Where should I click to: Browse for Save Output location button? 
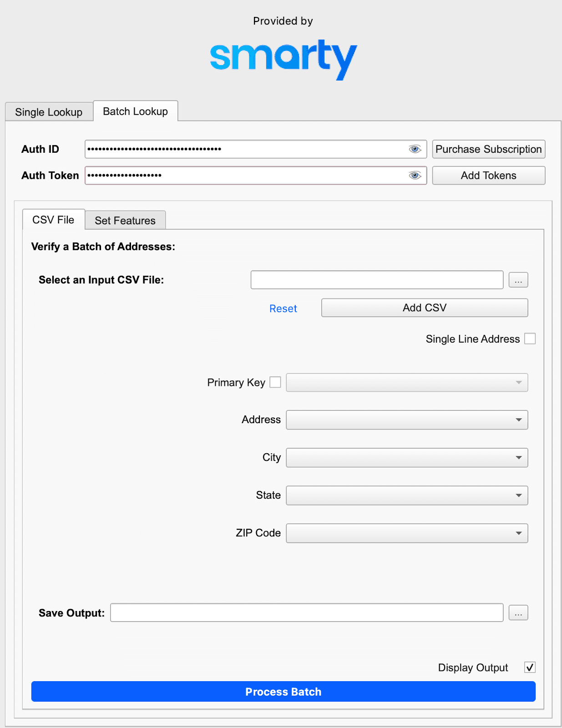click(x=518, y=613)
